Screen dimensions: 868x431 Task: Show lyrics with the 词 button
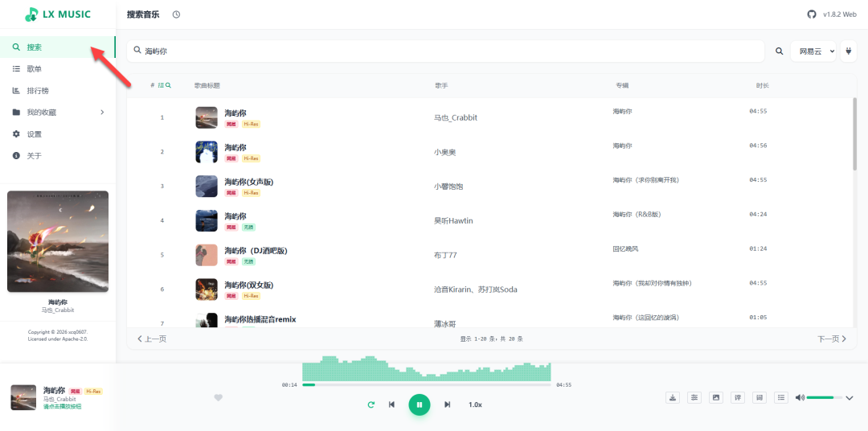coord(759,397)
